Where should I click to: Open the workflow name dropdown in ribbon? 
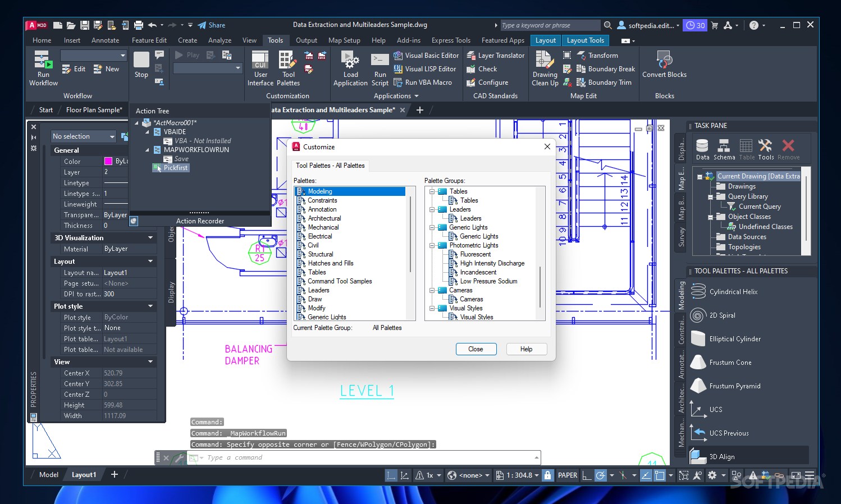click(x=93, y=55)
